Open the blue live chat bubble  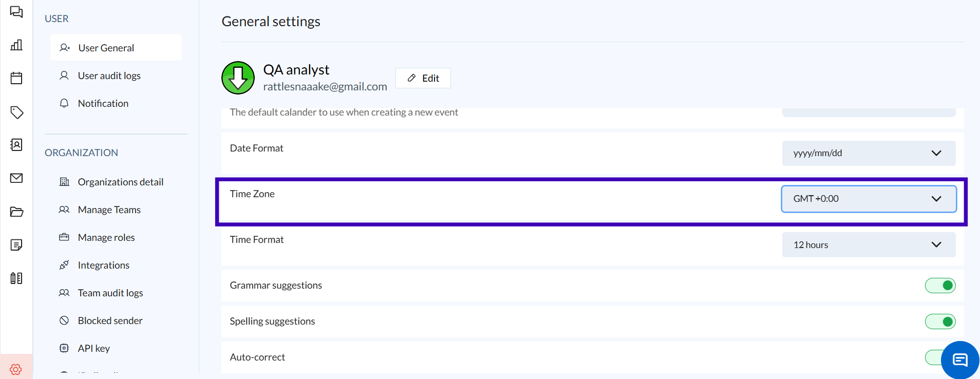(x=959, y=359)
